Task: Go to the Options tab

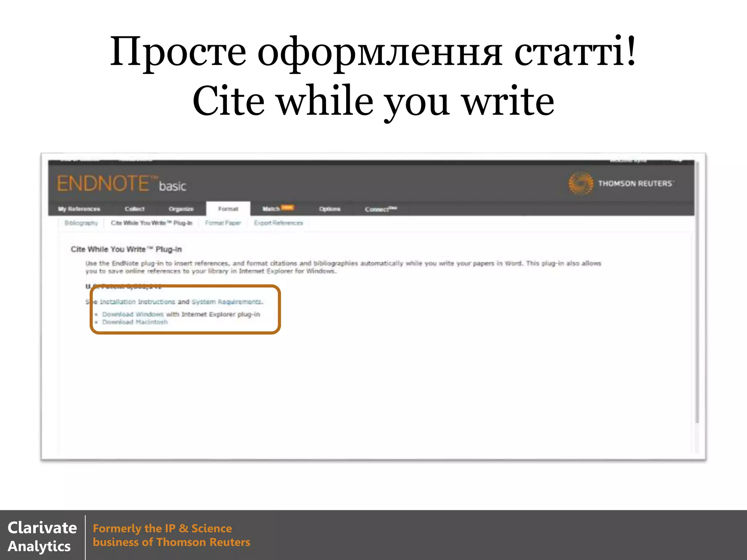Action: [330, 209]
